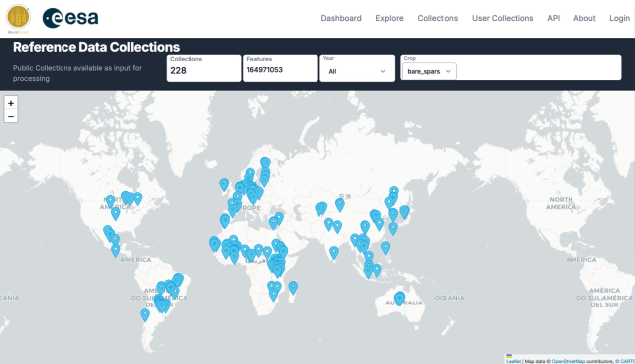The height and width of the screenshot is (364, 635).
Task: Select the marker over Ireland and the UK
Action: pos(224,184)
